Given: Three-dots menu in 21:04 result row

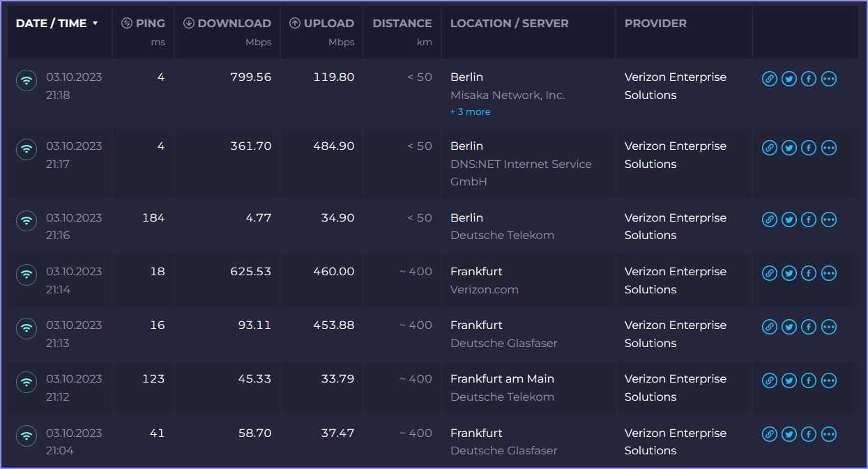Looking at the screenshot, I should 829,435.
